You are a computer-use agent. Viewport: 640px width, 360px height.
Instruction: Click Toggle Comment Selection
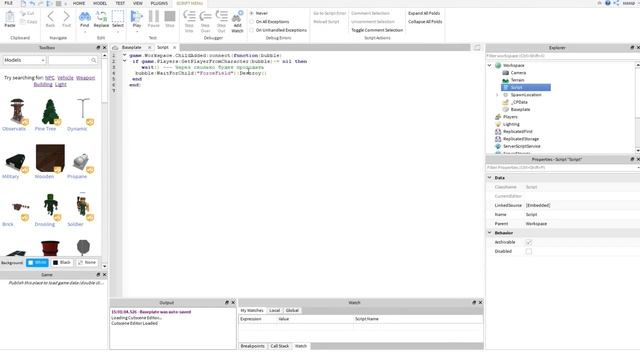(x=377, y=30)
